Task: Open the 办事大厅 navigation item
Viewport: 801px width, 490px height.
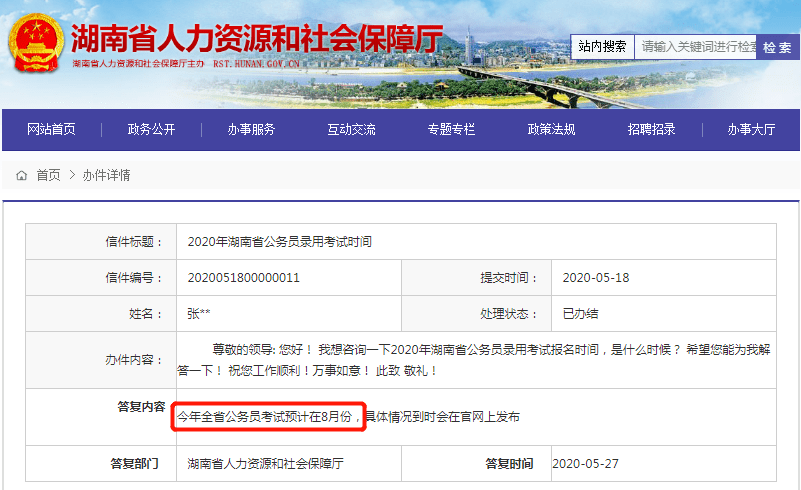Action: click(x=751, y=129)
